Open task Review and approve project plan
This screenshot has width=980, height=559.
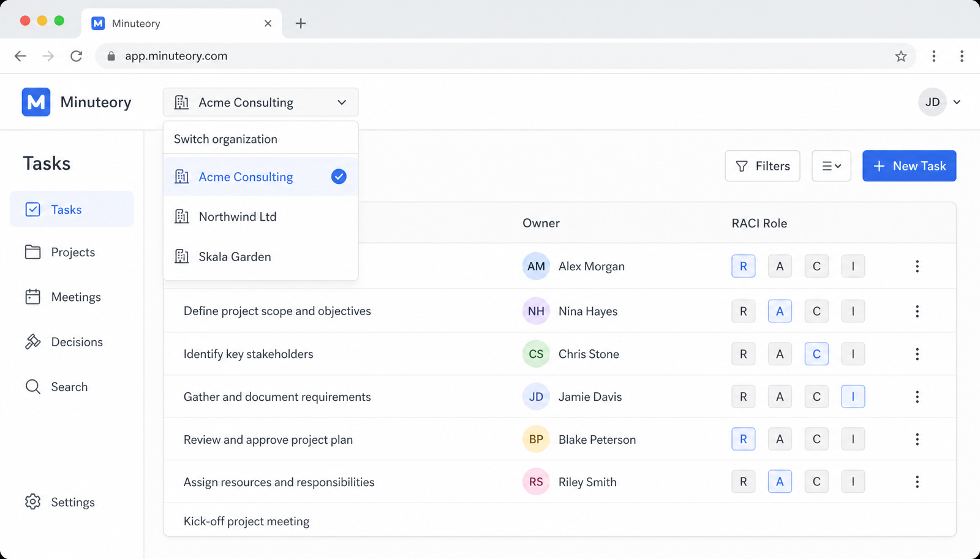tap(268, 439)
